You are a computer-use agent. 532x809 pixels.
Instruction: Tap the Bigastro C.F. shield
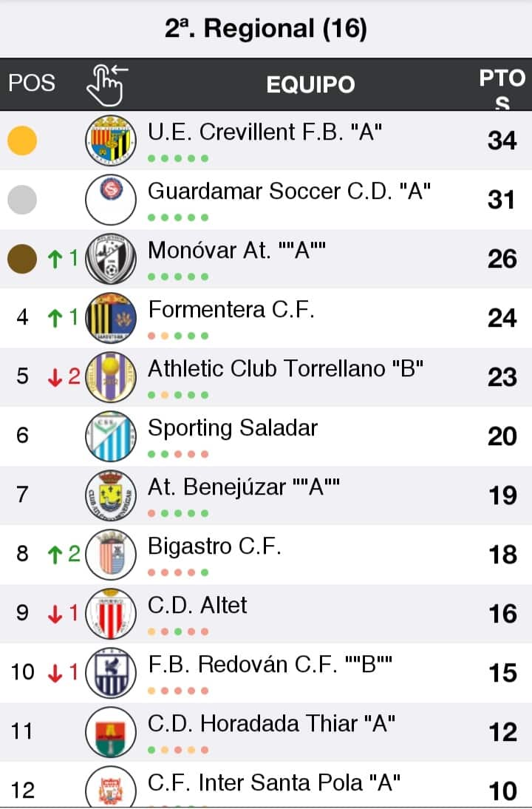[x=111, y=555]
